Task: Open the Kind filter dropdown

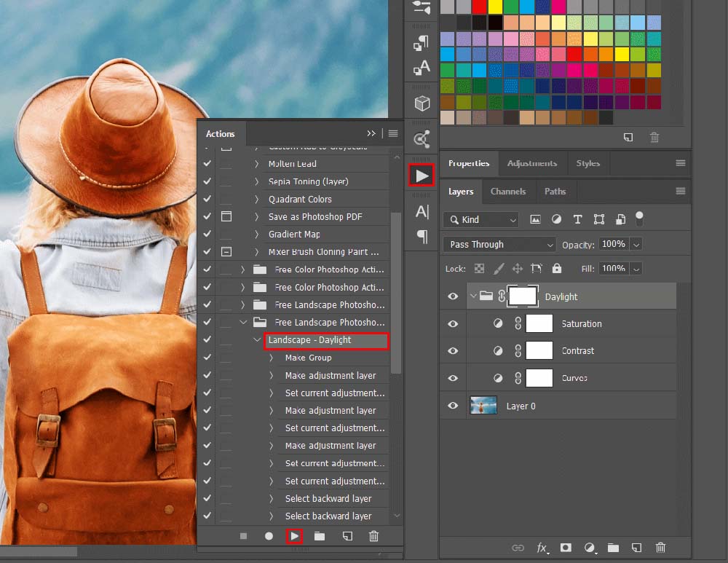Action: click(480, 219)
